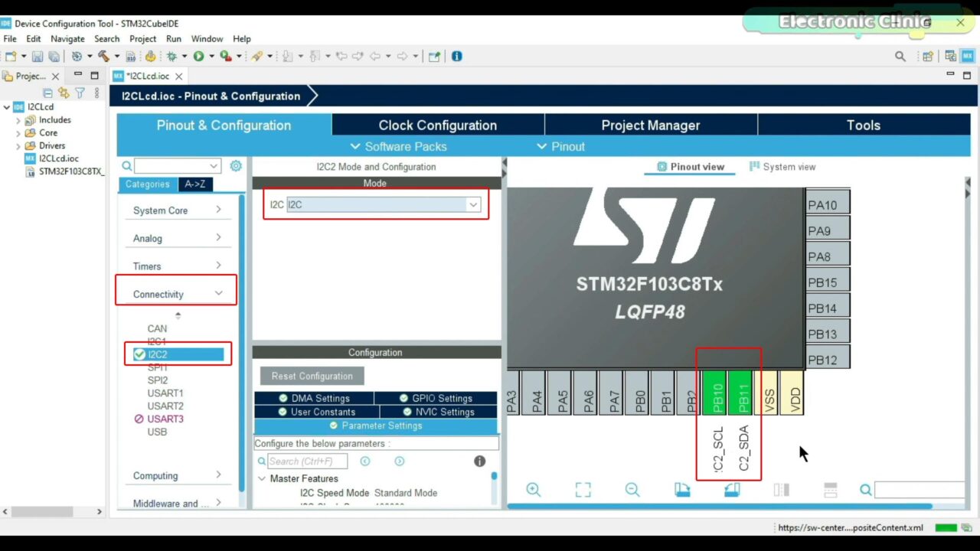Select I2C2 in the connectivity list
This screenshot has width=980, height=551.
(x=178, y=354)
